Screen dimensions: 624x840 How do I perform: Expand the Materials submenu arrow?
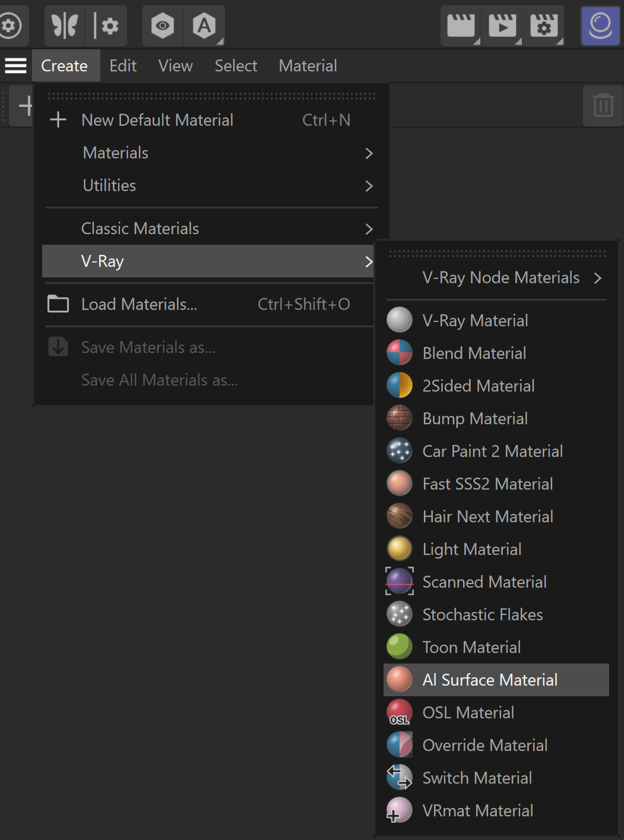pos(369,153)
